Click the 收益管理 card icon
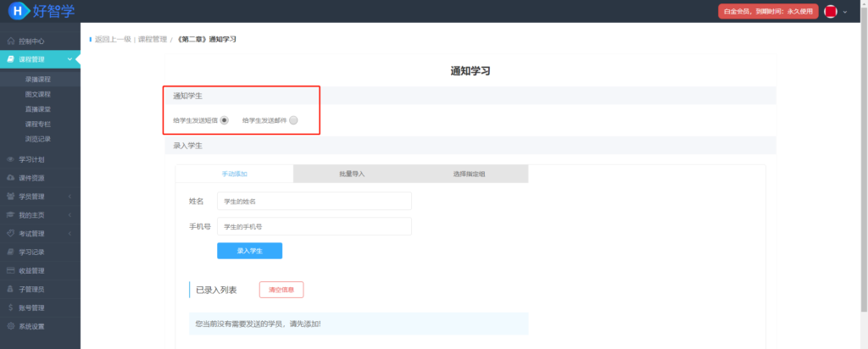This screenshot has width=868, height=349. [10, 270]
